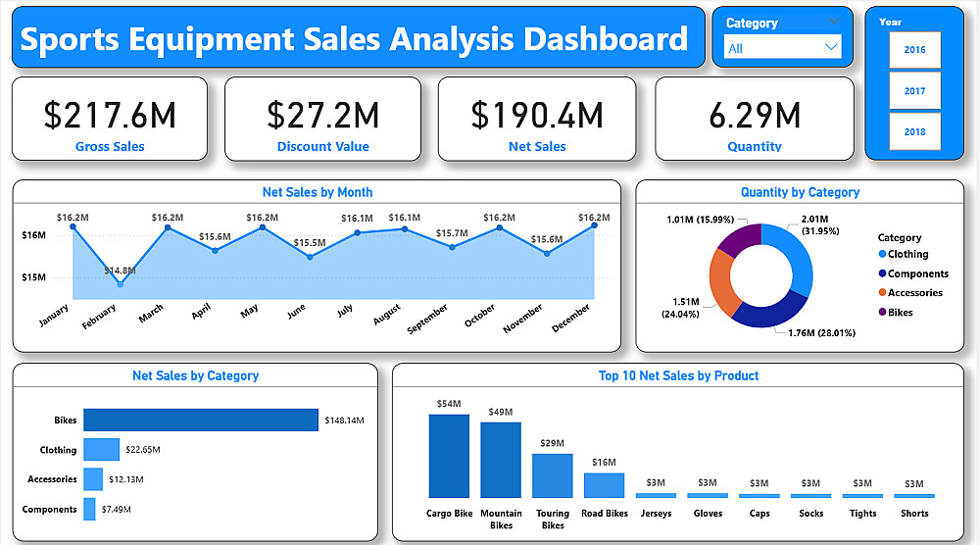Screen dimensions: 980x545
Task: Select year 2018 in Year slicer
Action: click(914, 132)
